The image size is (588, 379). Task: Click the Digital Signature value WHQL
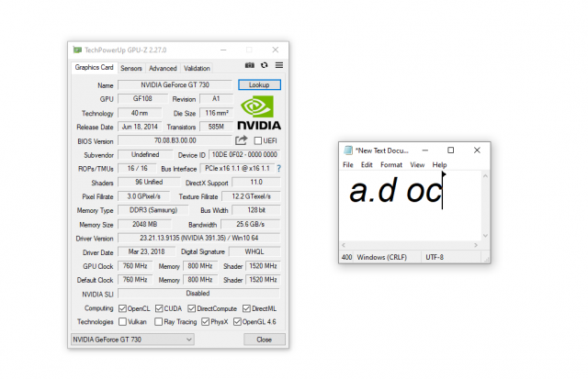pyautogui.click(x=254, y=251)
